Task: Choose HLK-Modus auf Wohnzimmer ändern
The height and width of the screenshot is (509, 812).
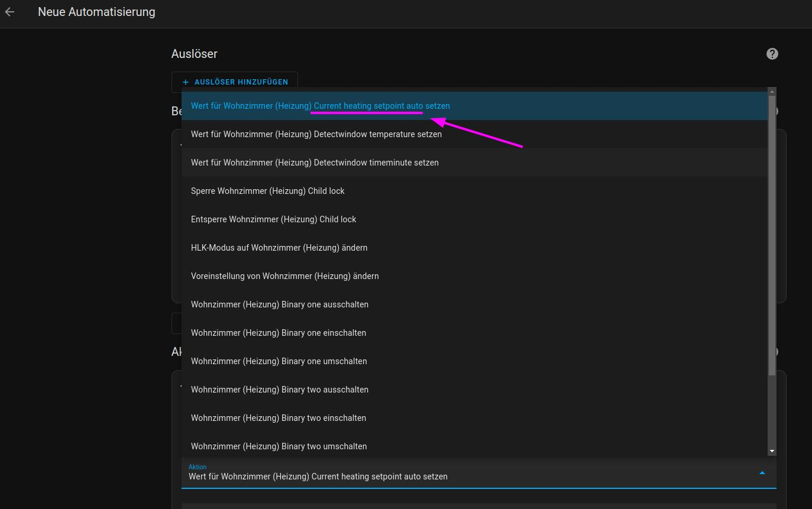Action: point(279,248)
